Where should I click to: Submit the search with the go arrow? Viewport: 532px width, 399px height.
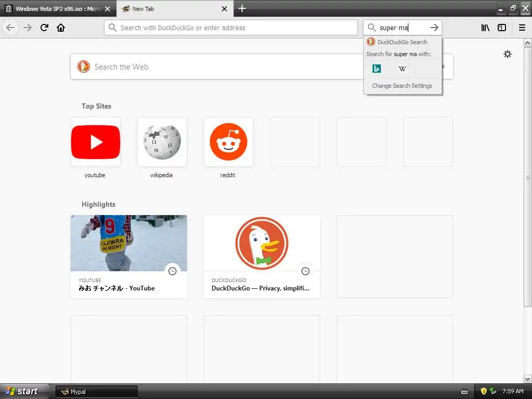tap(434, 28)
